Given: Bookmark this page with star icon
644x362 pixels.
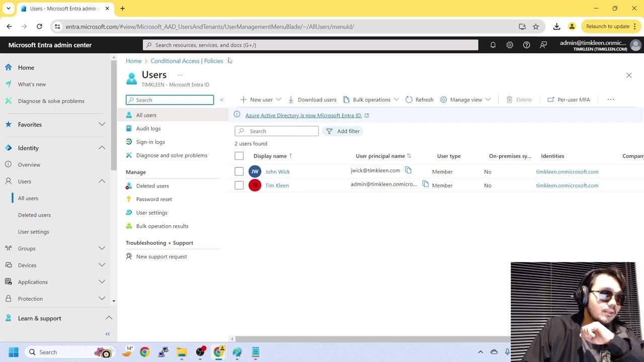Looking at the screenshot, I should [x=536, y=27].
